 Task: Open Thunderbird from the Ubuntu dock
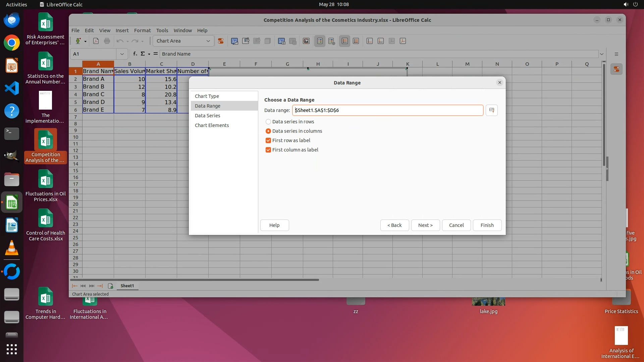pos(12,20)
